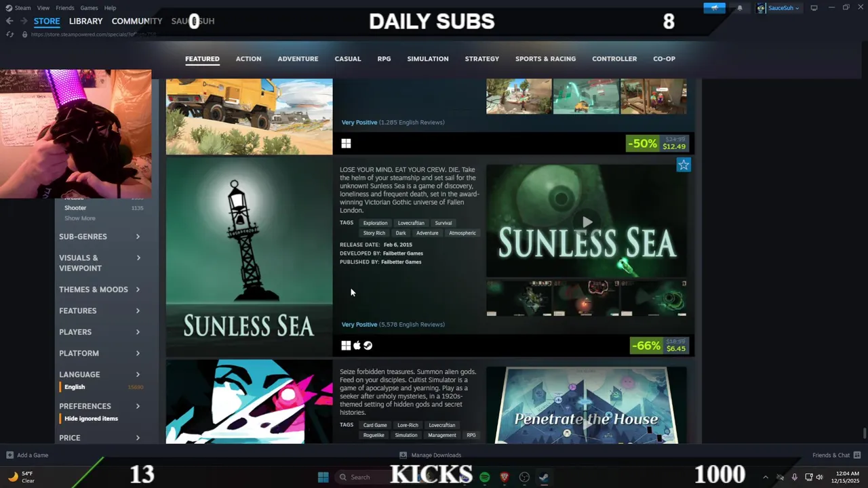Click the Steam forward navigation arrow
868x488 pixels.
[x=23, y=21]
